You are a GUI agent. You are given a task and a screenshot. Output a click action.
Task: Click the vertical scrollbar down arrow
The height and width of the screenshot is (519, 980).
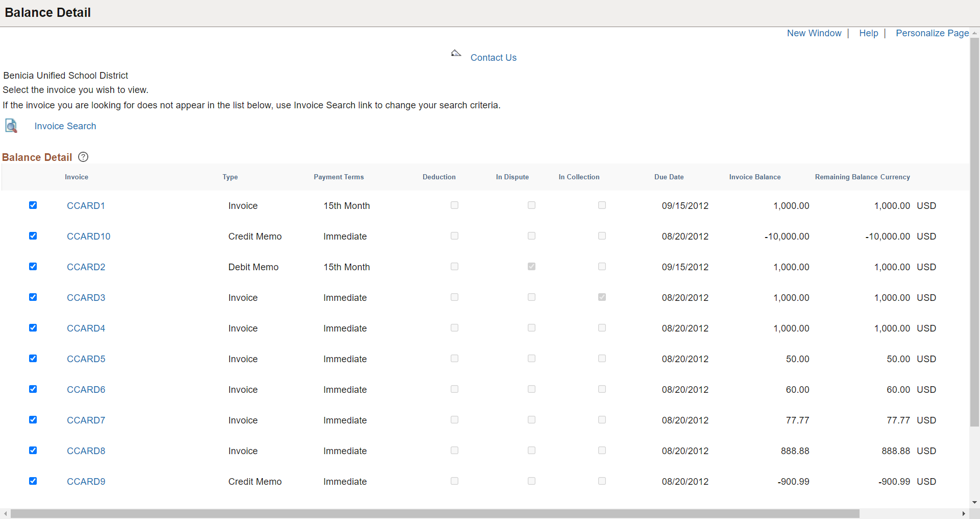pyautogui.click(x=974, y=503)
